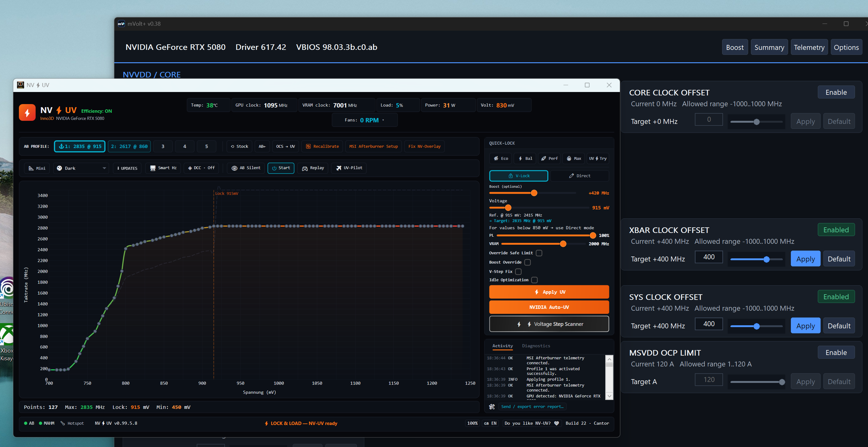Toggle XBAR CLOCK OFFSET Enabled button in mVolt+

pos(836,230)
